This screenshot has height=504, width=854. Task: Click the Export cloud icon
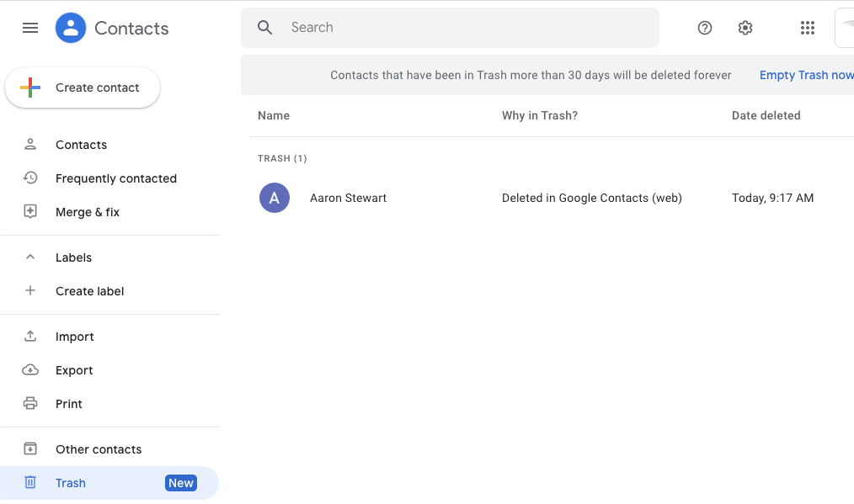(x=30, y=369)
